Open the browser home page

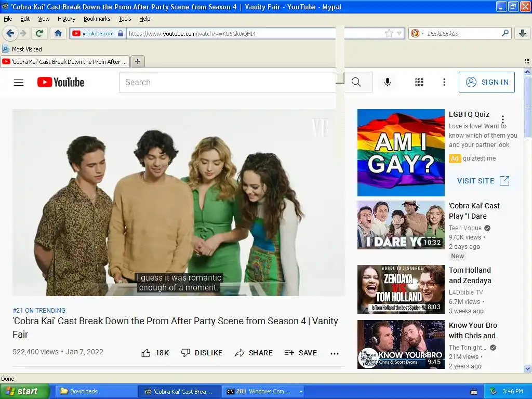click(x=58, y=33)
